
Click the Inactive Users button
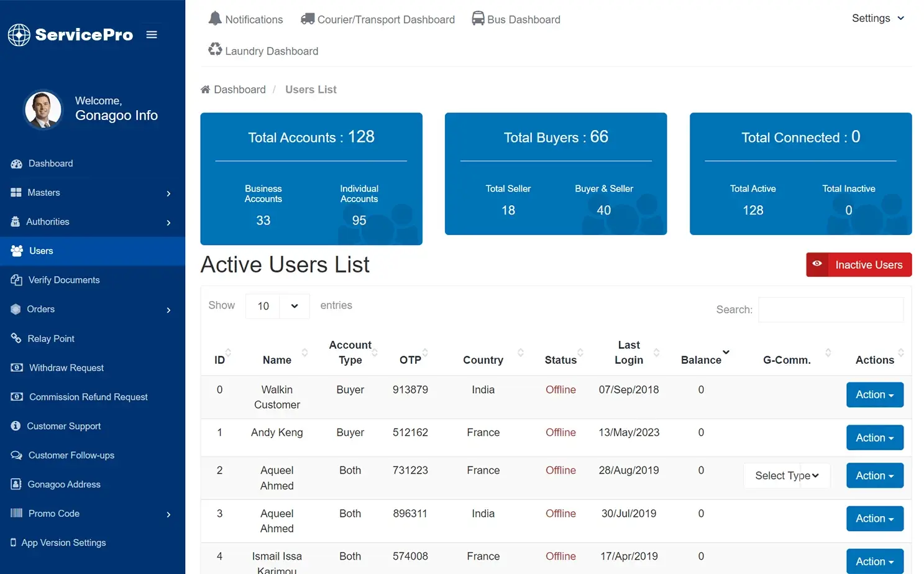click(x=868, y=264)
